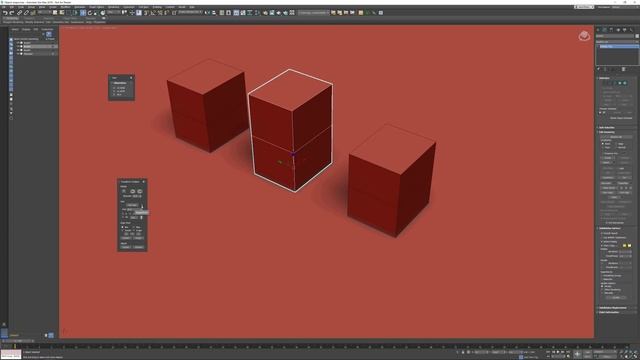This screenshot has width=640, height=360.
Task: Click the Sign In button
Action: pos(584,7)
